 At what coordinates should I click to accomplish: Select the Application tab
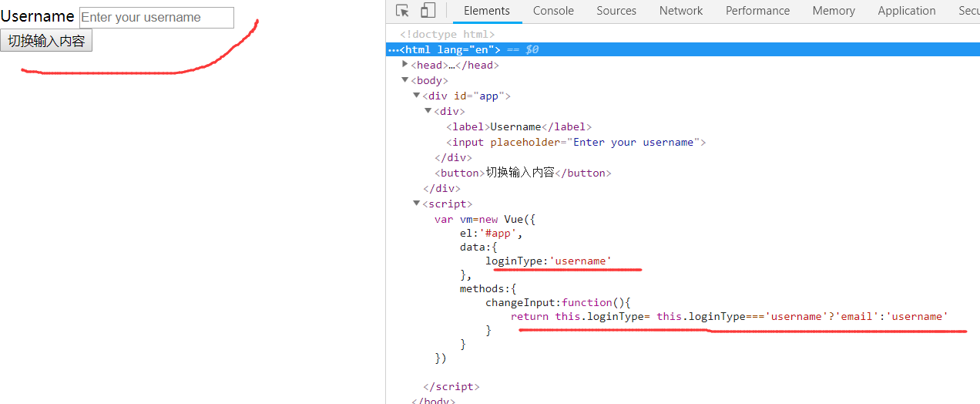906,11
